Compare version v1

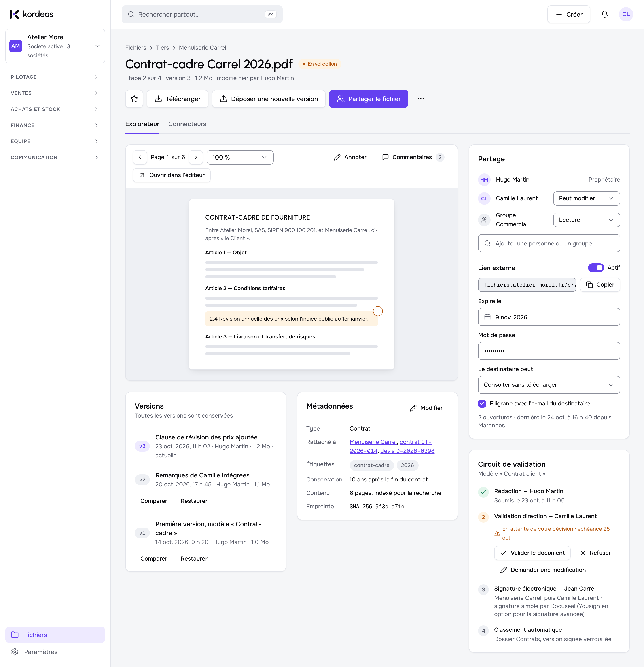click(x=154, y=558)
